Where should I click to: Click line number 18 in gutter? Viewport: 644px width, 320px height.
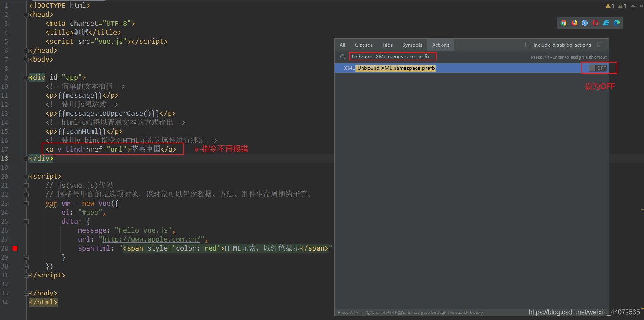[x=4, y=158]
